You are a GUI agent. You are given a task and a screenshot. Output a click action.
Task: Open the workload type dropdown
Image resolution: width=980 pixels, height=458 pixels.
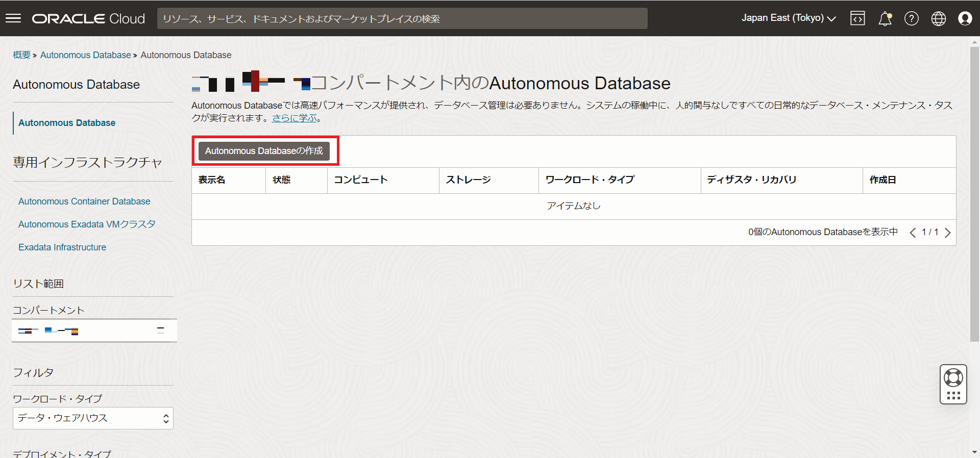[x=93, y=418]
